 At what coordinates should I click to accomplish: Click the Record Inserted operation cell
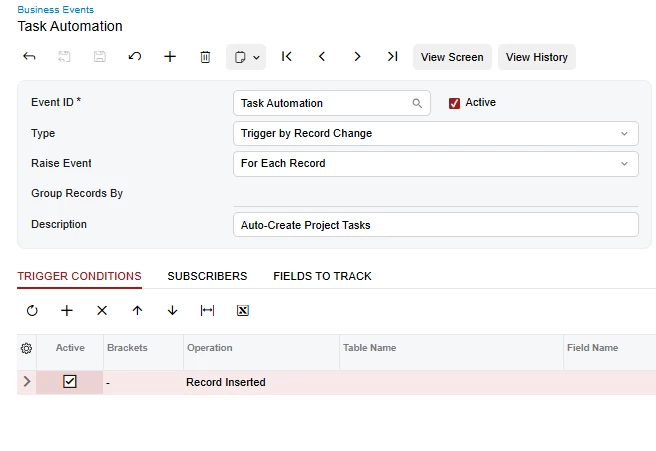click(x=261, y=382)
